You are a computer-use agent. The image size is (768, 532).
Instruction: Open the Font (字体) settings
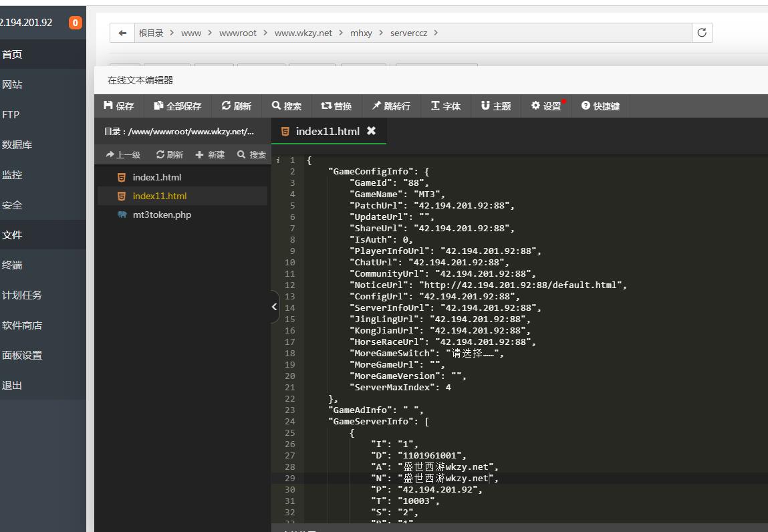(x=446, y=106)
